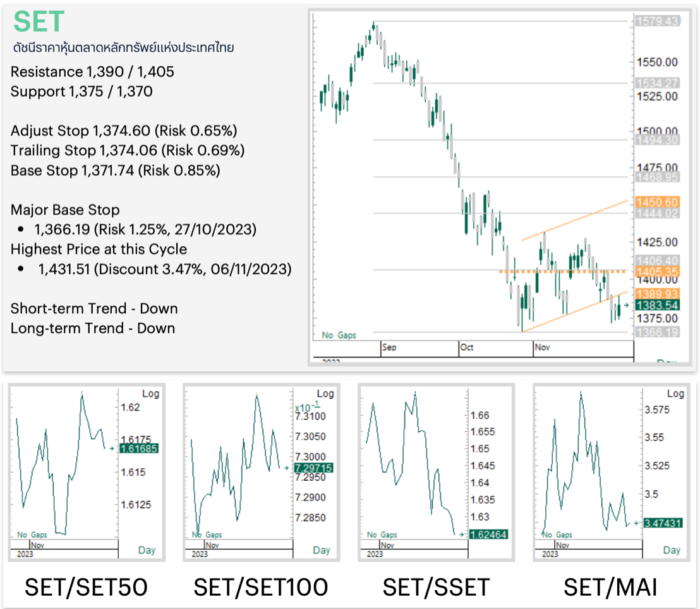Screen dimensions: 700x609
Task: Click the 1468.95 price level label
Action: tap(657, 178)
